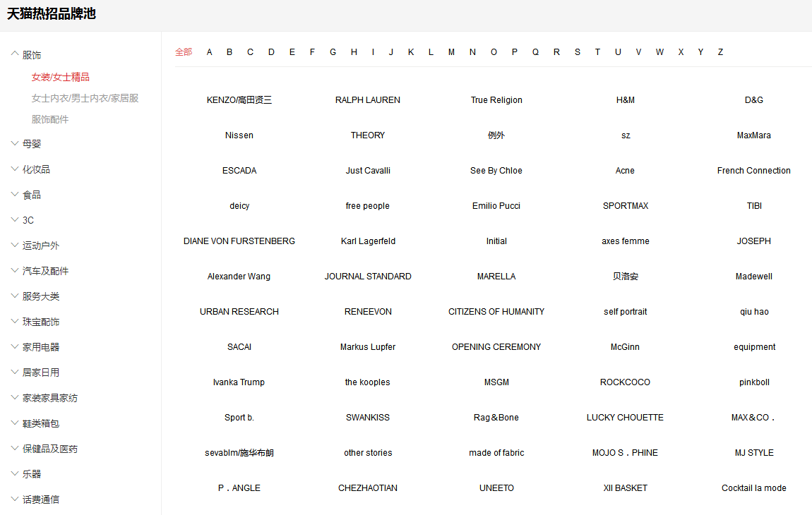
Task: Expand the 乐器 category
Action: (32, 473)
